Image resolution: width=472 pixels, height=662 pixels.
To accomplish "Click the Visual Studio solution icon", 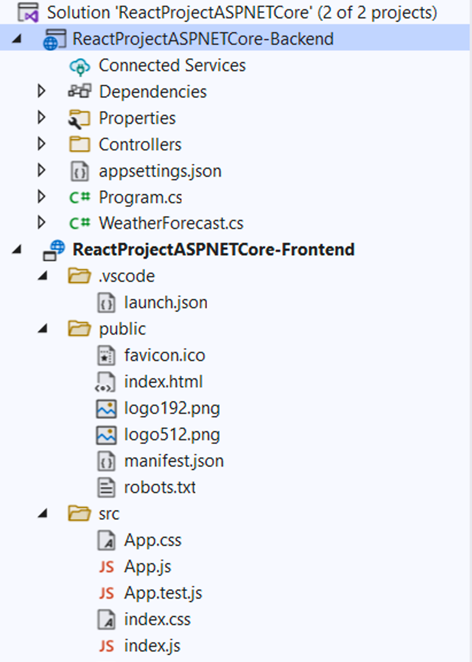I will [x=28, y=12].
